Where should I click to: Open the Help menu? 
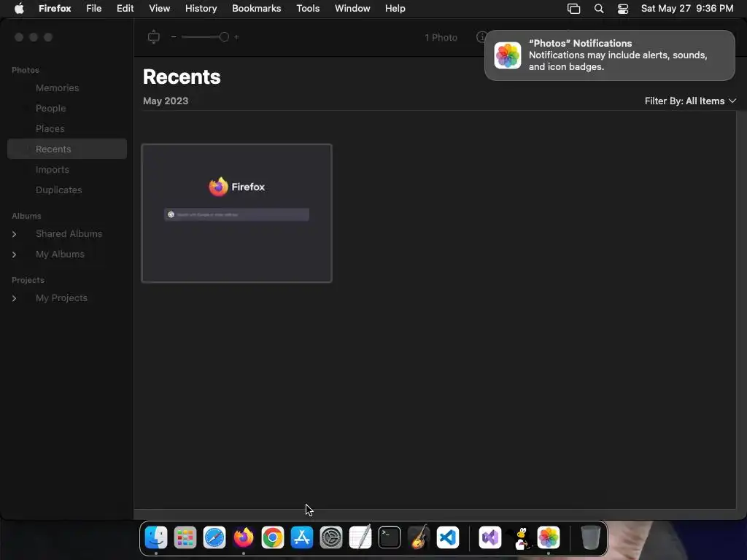pyautogui.click(x=395, y=9)
